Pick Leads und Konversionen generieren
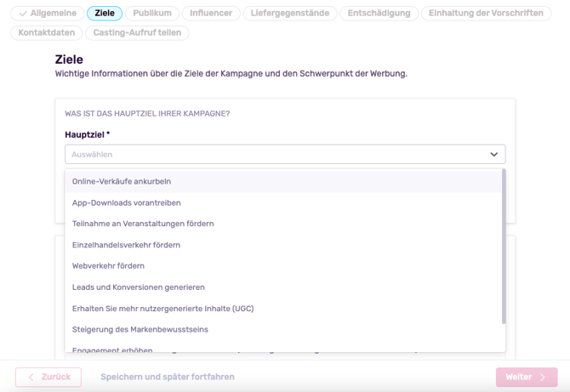 283,287
